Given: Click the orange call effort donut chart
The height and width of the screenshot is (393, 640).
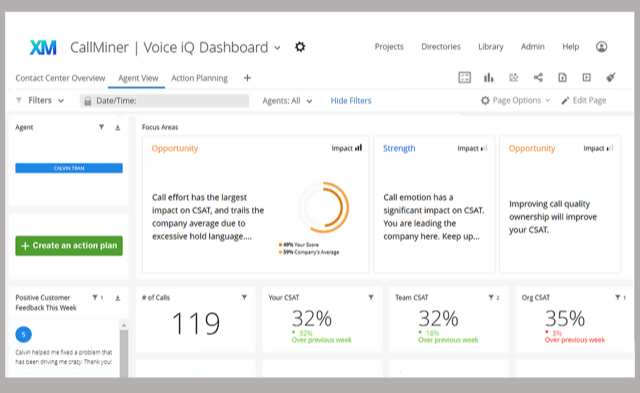Looking at the screenshot, I should (x=324, y=207).
